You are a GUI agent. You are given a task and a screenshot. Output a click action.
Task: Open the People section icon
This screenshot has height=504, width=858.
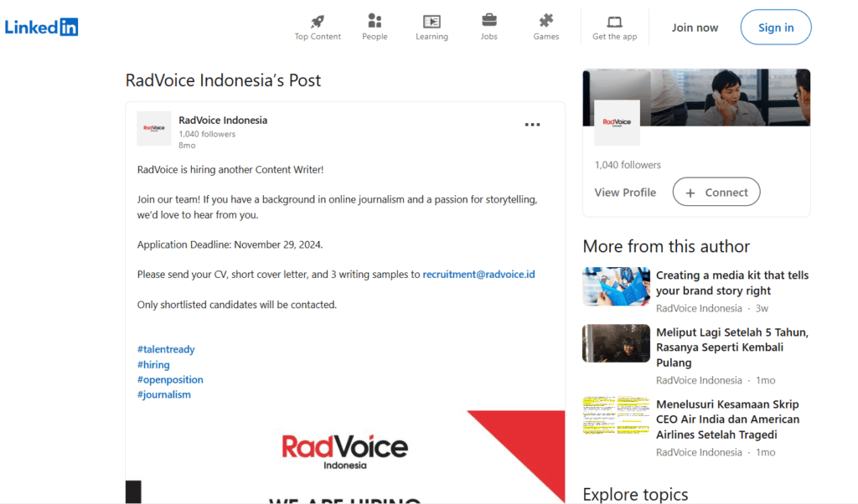tap(375, 21)
